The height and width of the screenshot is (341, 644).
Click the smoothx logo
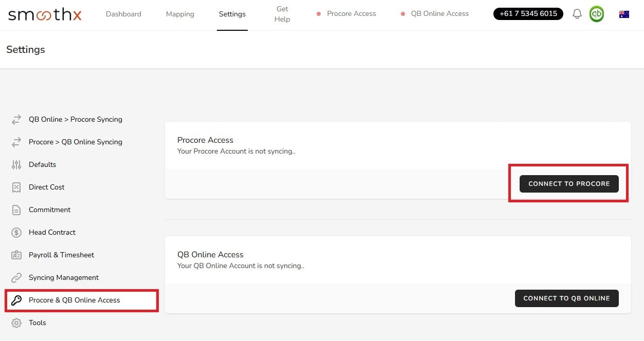(44, 14)
